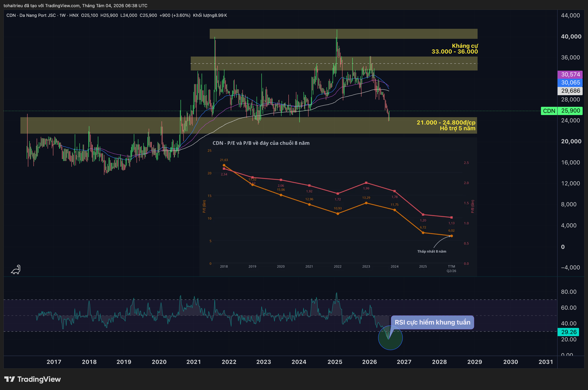Viewport: 588px width, 390px height.
Task: Click the white 29,686 price label
Action: [570, 91]
